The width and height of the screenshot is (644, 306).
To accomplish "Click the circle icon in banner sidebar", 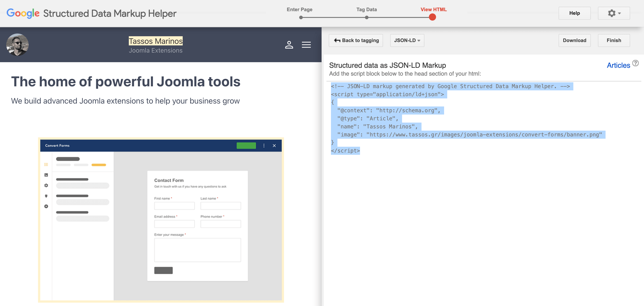I will pyautogui.click(x=46, y=206).
